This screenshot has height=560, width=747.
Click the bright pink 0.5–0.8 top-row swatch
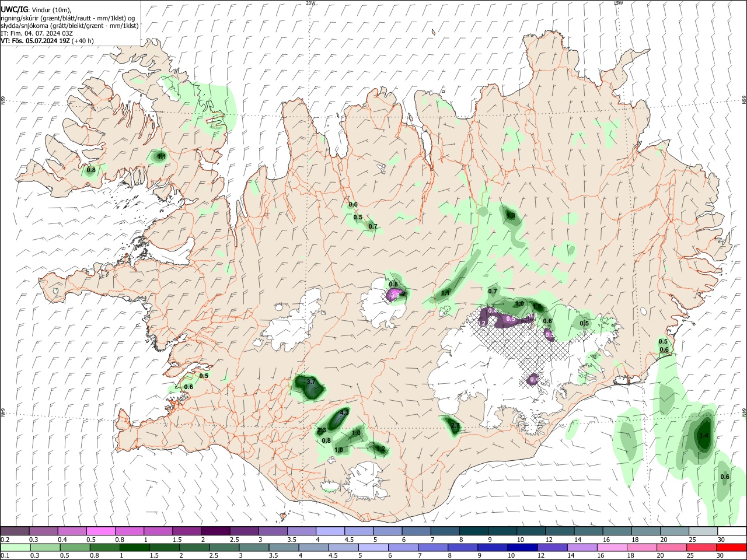101,531
